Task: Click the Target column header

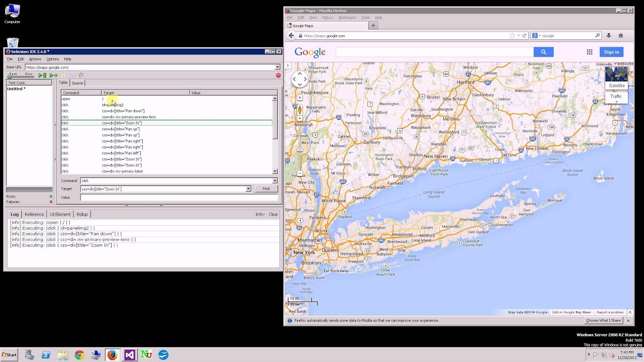Action: click(x=145, y=93)
